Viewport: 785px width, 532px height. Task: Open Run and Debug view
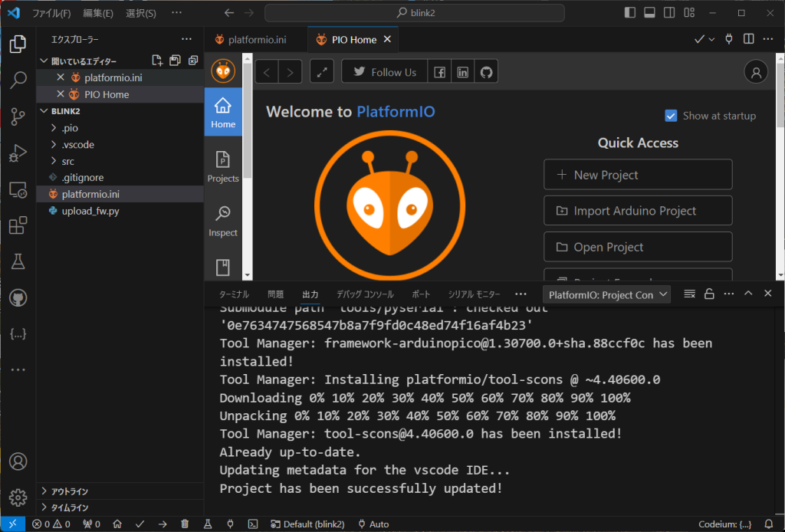(x=18, y=153)
